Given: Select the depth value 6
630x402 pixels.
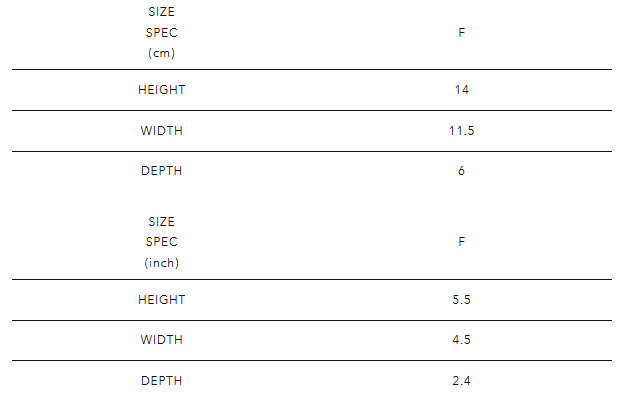Looking at the screenshot, I should click(x=462, y=171).
